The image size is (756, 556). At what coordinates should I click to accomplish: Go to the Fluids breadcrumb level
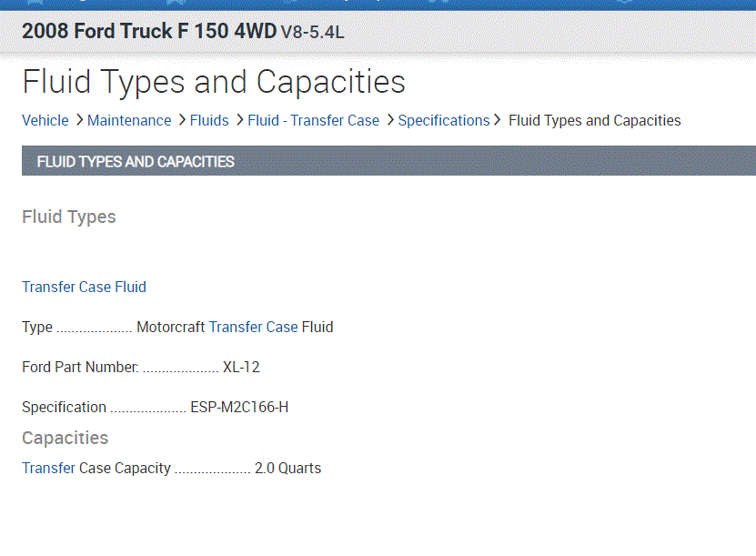click(x=209, y=120)
